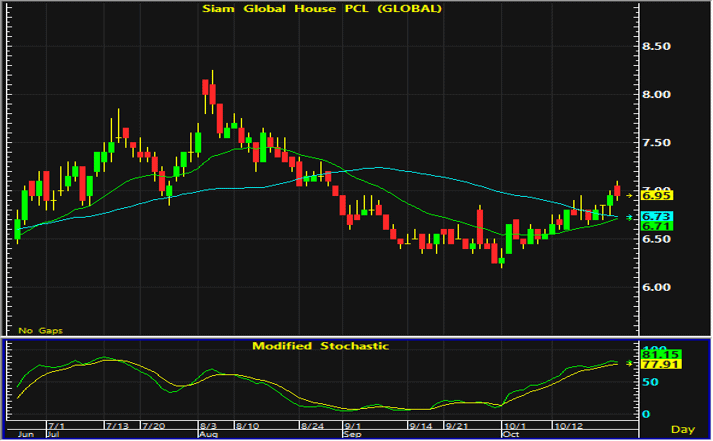Click the last red candlestick on the chart

click(617, 190)
